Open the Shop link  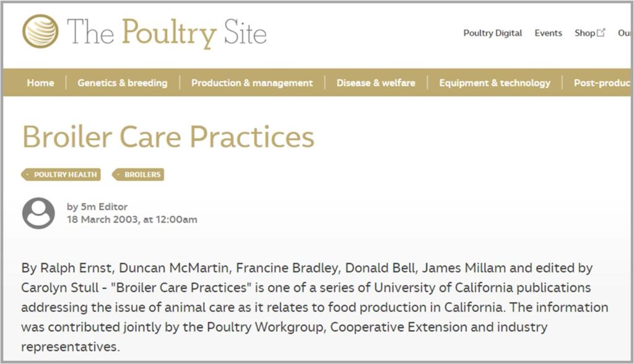pos(584,33)
